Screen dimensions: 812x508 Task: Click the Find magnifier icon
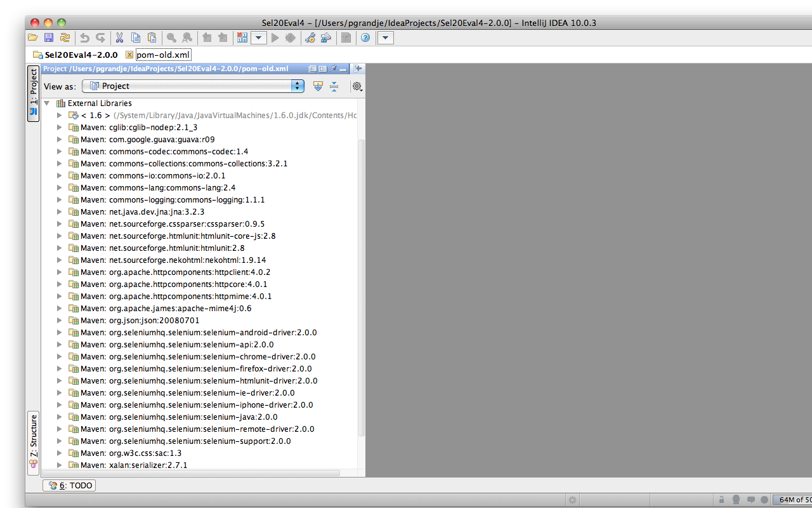tap(171, 38)
